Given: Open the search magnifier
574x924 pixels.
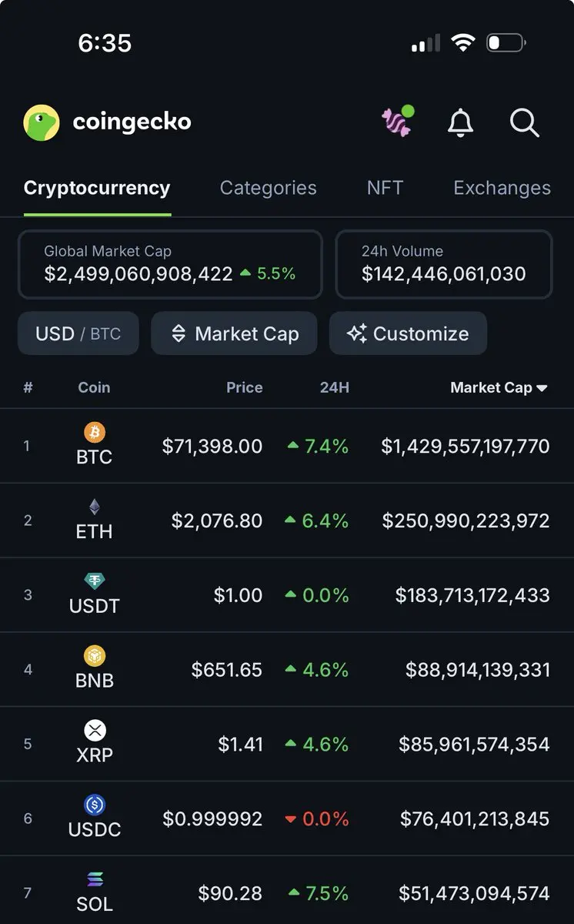Looking at the screenshot, I should (525, 122).
